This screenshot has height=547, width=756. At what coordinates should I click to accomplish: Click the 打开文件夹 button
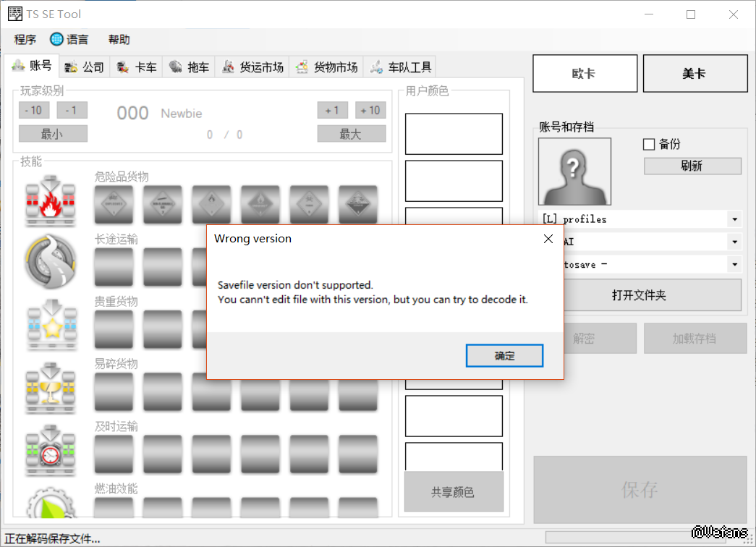pyautogui.click(x=653, y=294)
